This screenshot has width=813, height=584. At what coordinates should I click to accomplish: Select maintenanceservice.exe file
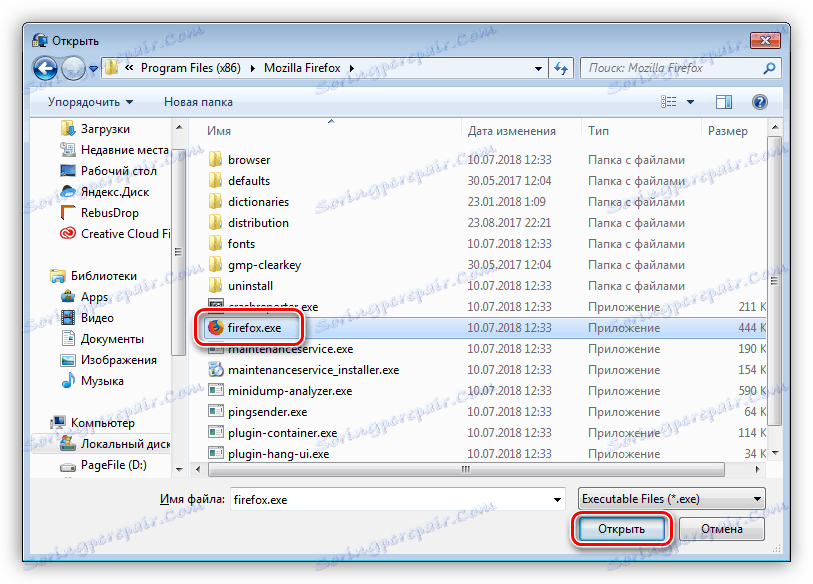pos(290,349)
